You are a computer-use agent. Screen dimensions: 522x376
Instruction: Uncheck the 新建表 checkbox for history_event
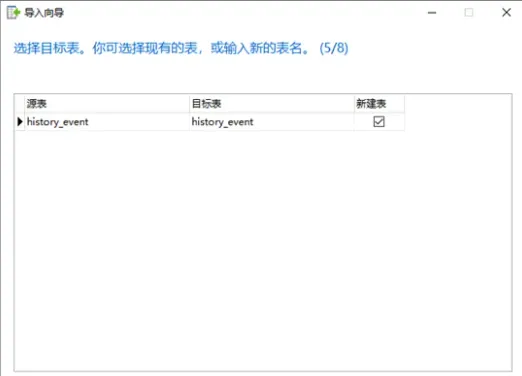click(x=379, y=122)
